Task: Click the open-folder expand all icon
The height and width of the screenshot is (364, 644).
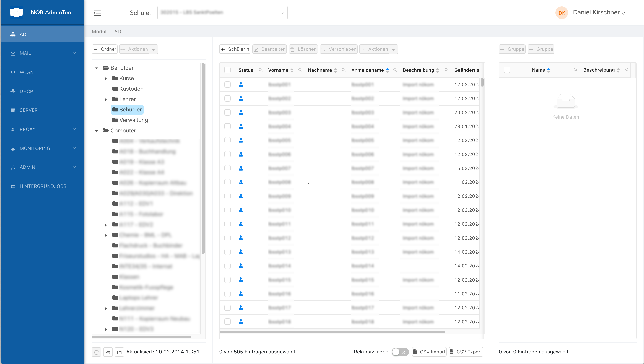Action: (x=108, y=352)
